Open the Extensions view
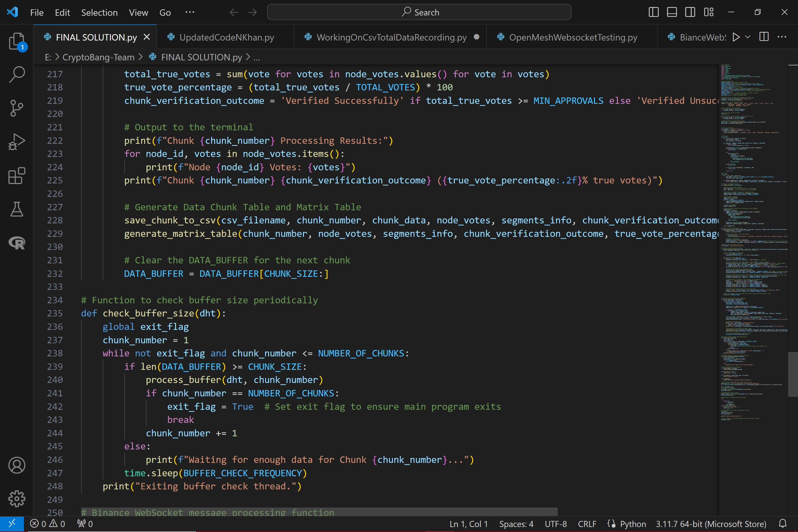Image resolution: width=798 pixels, height=532 pixels. click(x=16, y=176)
